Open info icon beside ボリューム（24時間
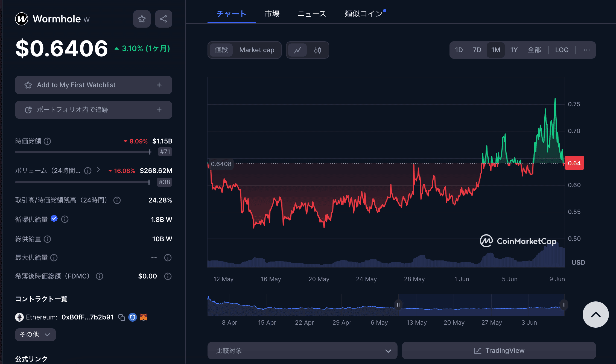The height and width of the screenshot is (364, 616). click(88, 171)
